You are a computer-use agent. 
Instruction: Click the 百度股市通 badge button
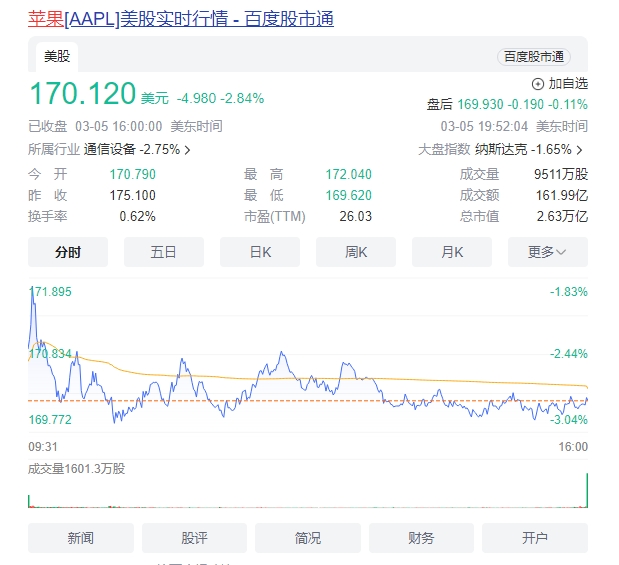coord(534,57)
